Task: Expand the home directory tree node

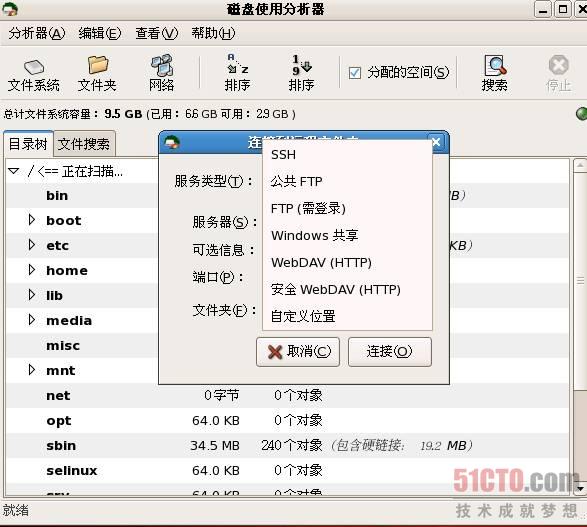Action: (32, 270)
